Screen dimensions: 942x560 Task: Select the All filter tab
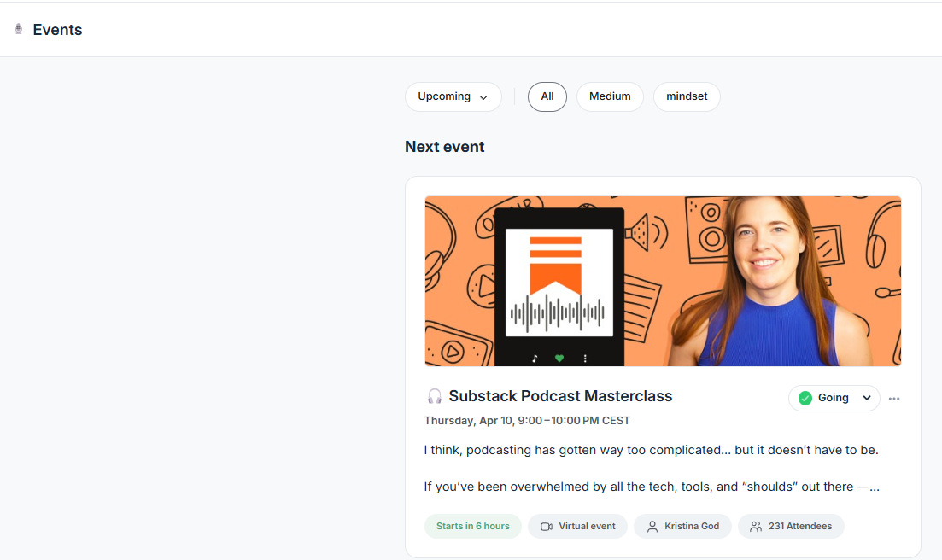[547, 96]
